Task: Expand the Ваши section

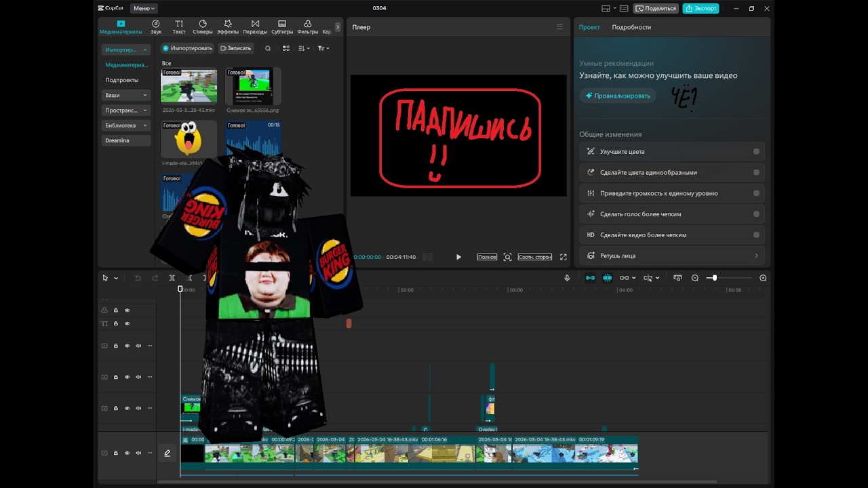Action: click(x=144, y=96)
